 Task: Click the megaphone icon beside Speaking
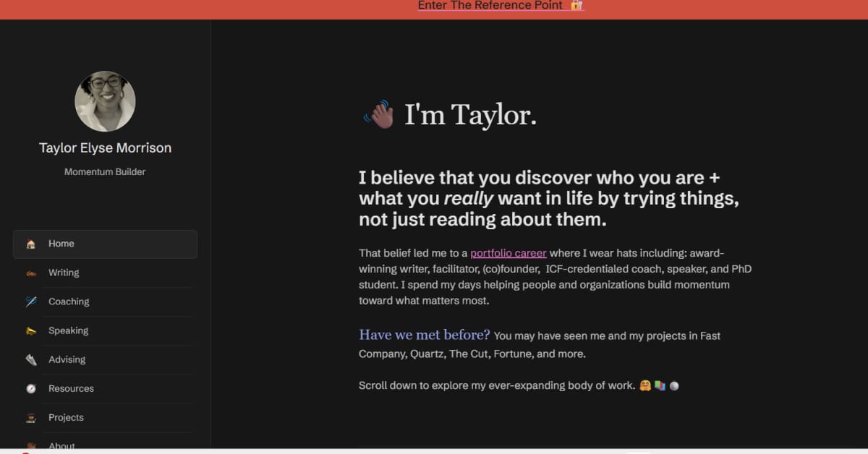pos(30,330)
